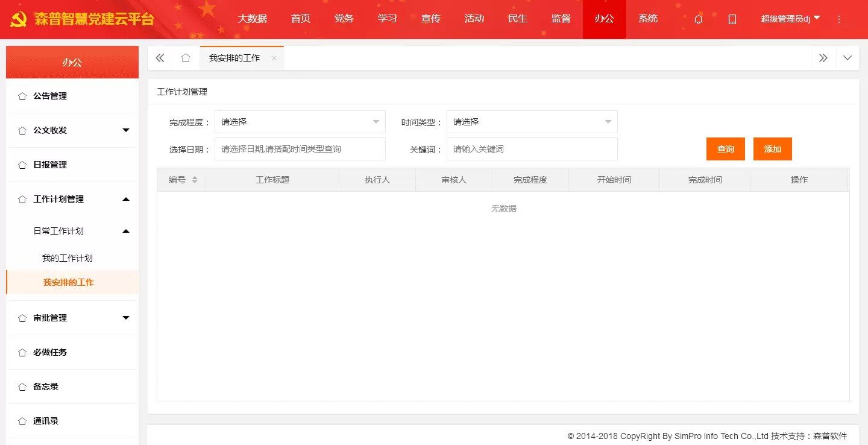
Task: Switch to 大数据 in top navigation
Action: [x=252, y=19]
